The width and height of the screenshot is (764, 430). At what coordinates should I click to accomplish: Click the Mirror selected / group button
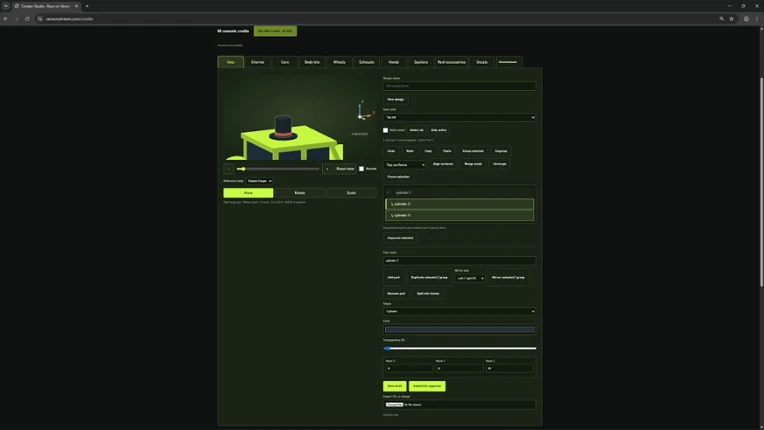pyautogui.click(x=508, y=278)
